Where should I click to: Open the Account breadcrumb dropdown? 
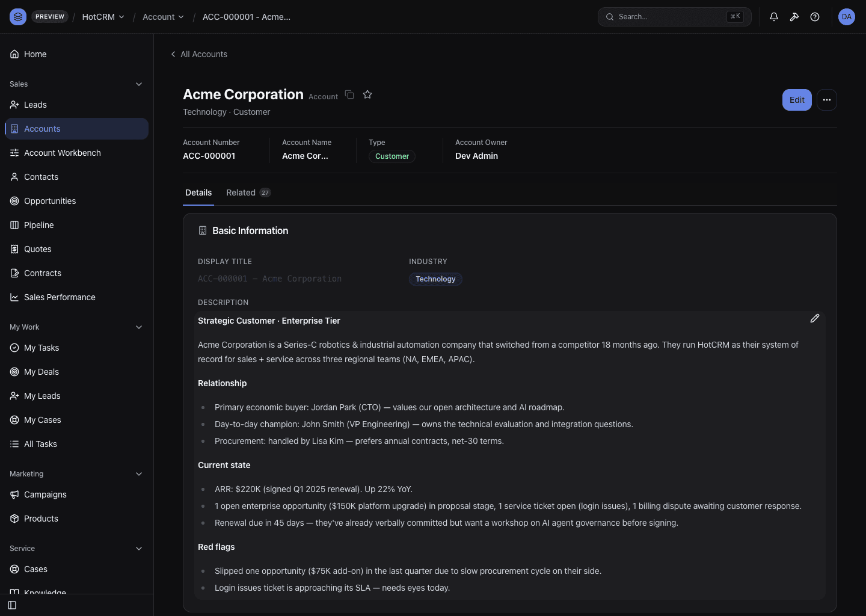click(163, 17)
